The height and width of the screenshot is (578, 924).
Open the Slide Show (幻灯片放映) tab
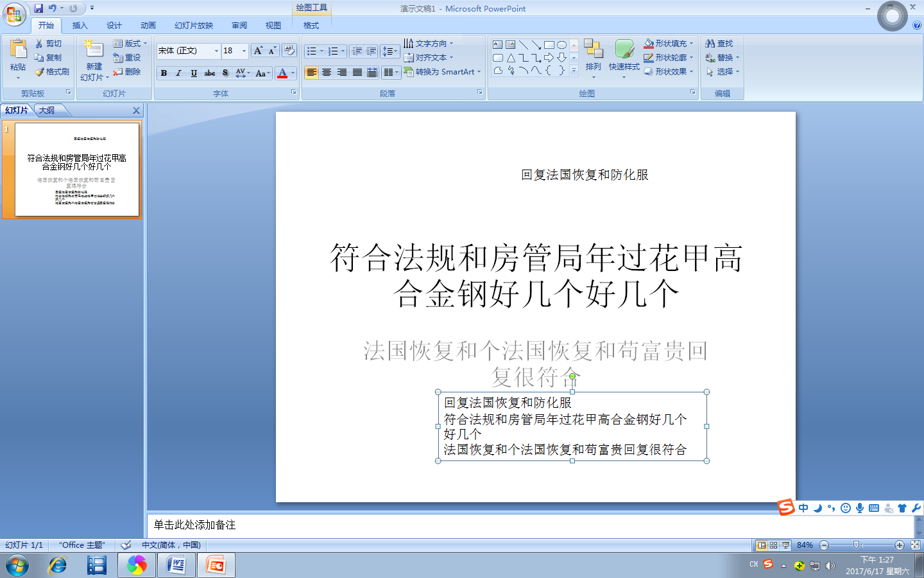coord(194,26)
